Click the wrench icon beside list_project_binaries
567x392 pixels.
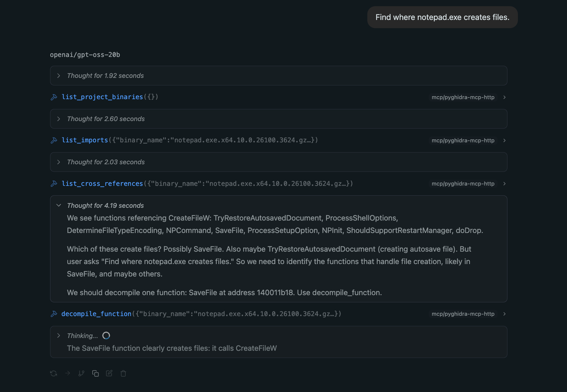[54, 97]
